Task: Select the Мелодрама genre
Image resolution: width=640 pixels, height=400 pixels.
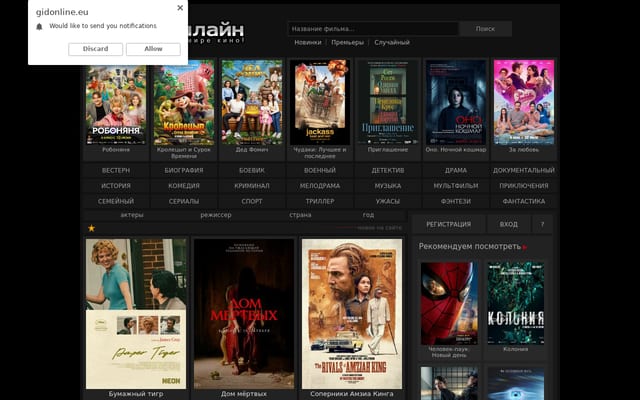Action: [320, 186]
